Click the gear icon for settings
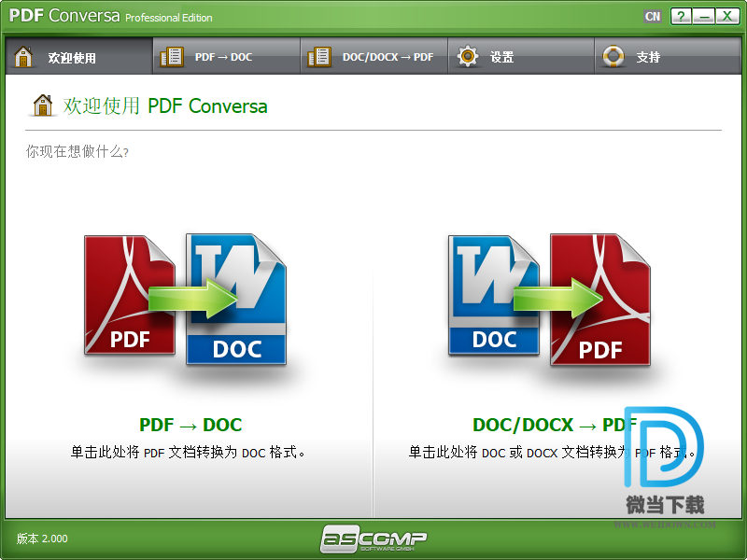Viewport: 747px width, 560px height. tap(468, 56)
